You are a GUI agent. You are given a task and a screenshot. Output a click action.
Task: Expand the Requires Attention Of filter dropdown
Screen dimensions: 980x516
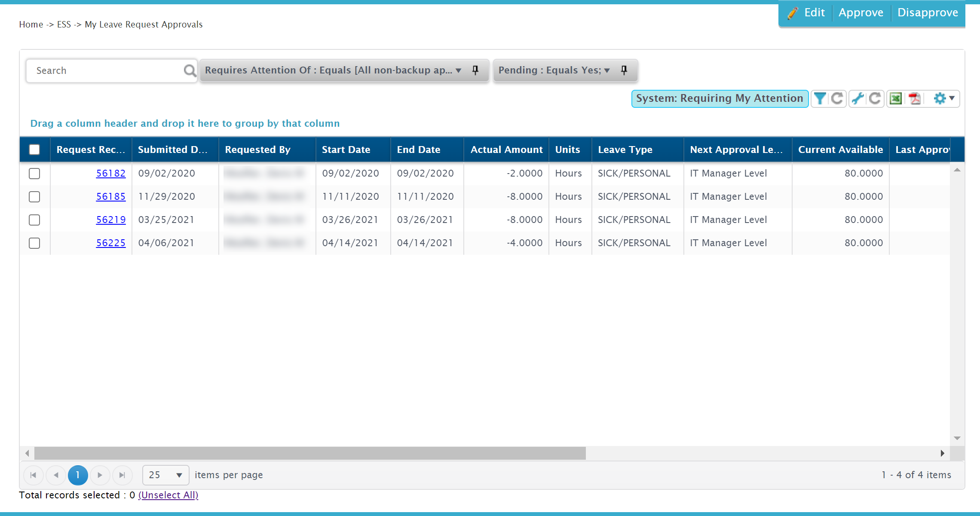click(459, 70)
